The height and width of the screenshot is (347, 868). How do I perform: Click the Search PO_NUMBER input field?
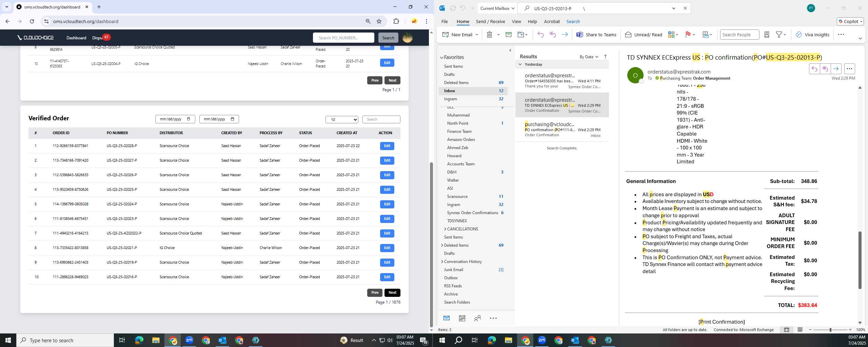point(343,38)
